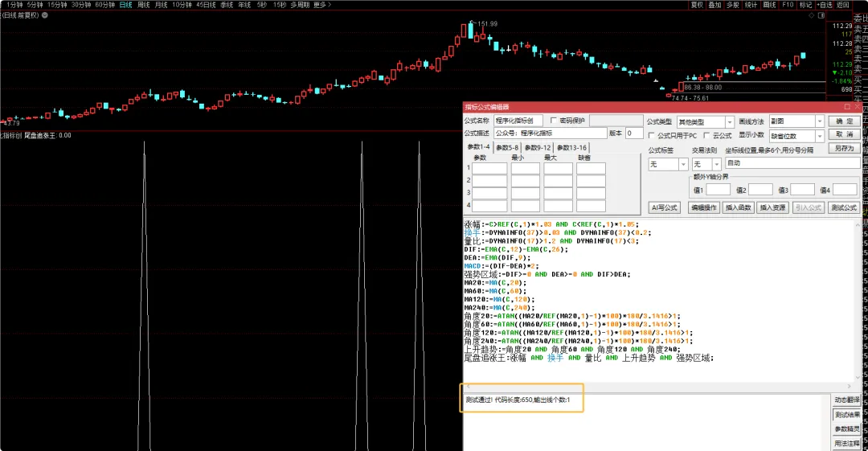Select the 30分钟 period
This screenshot has height=451, width=868.
click(81, 5)
